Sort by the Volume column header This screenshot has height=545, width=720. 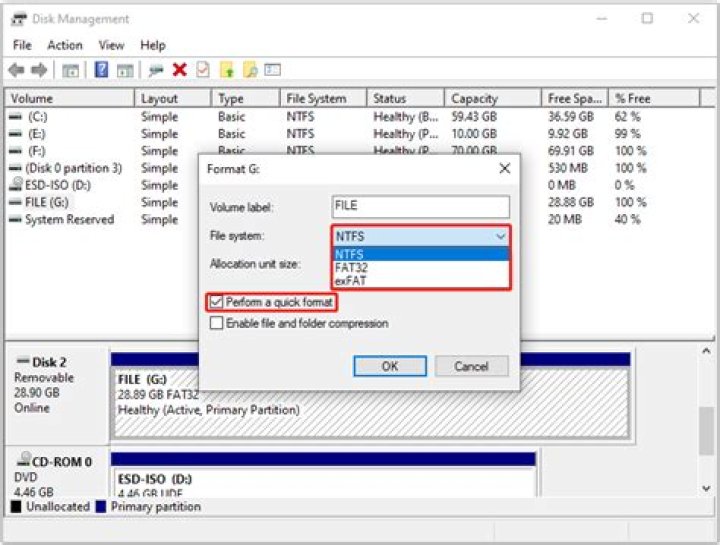pyautogui.click(x=70, y=98)
